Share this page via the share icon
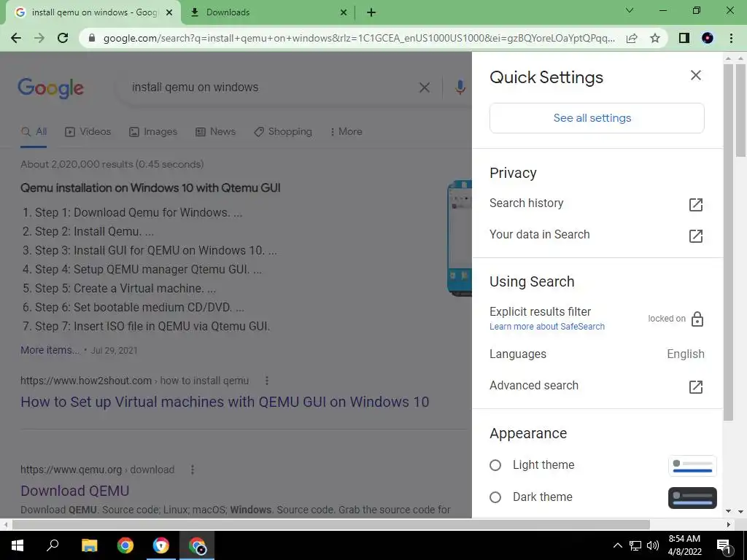The image size is (747, 560). tap(632, 38)
